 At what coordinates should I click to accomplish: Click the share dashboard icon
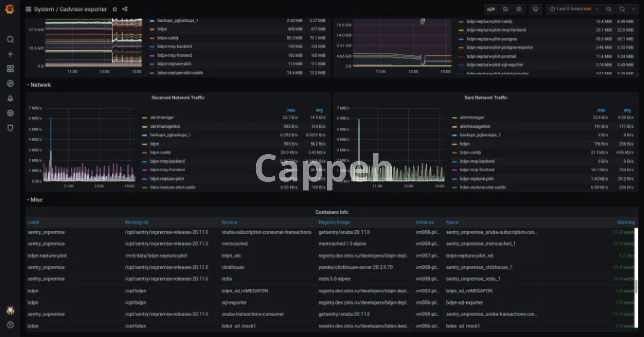click(125, 9)
